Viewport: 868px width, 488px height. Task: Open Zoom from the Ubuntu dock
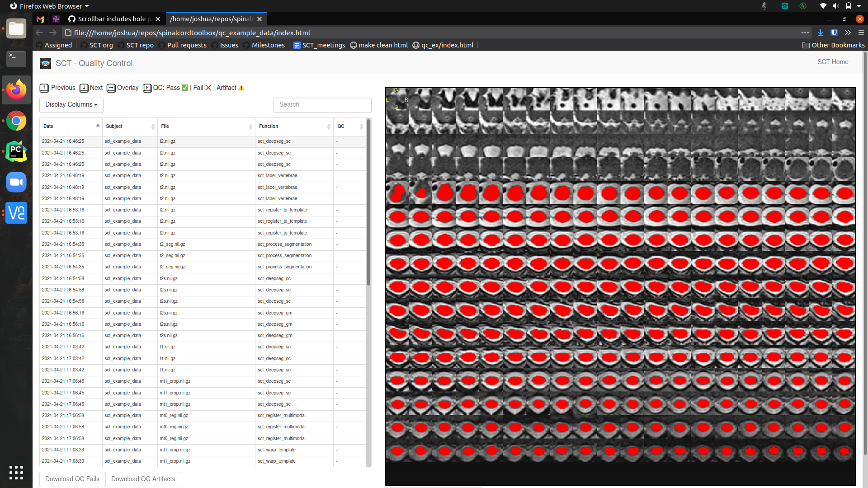(16, 182)
